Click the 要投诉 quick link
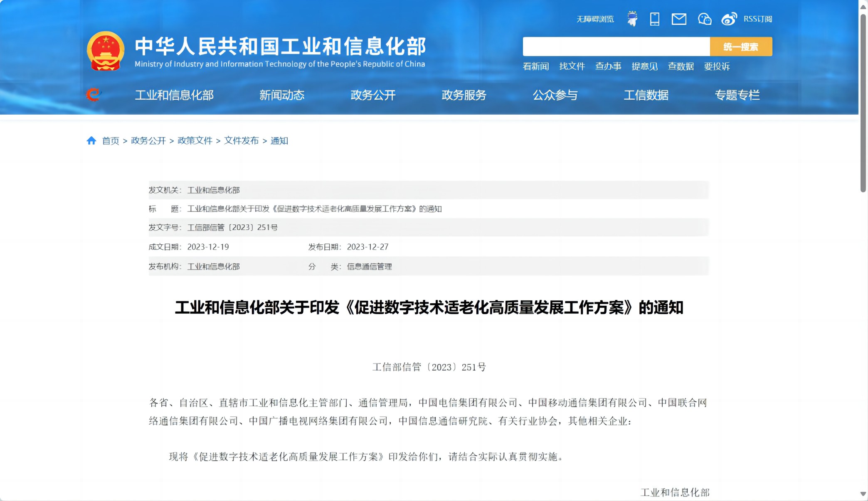 717,66
